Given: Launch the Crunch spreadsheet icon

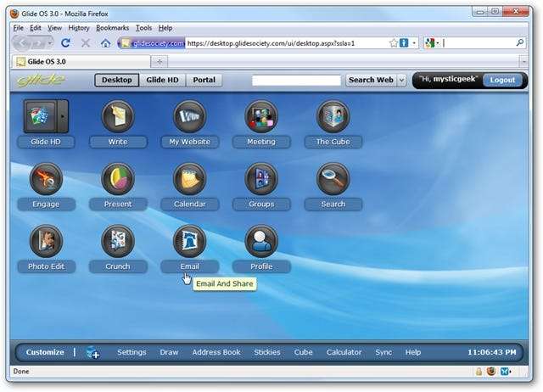Looking at the screenshot, I should [118, 241].
